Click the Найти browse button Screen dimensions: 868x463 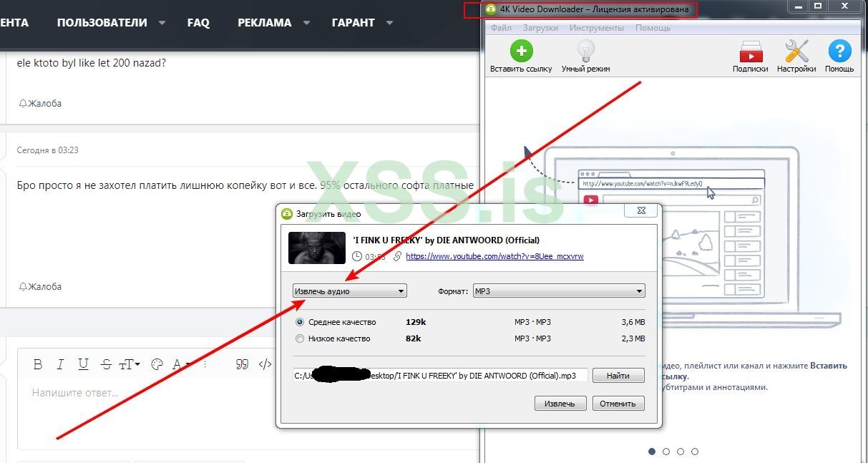(618, 375)
